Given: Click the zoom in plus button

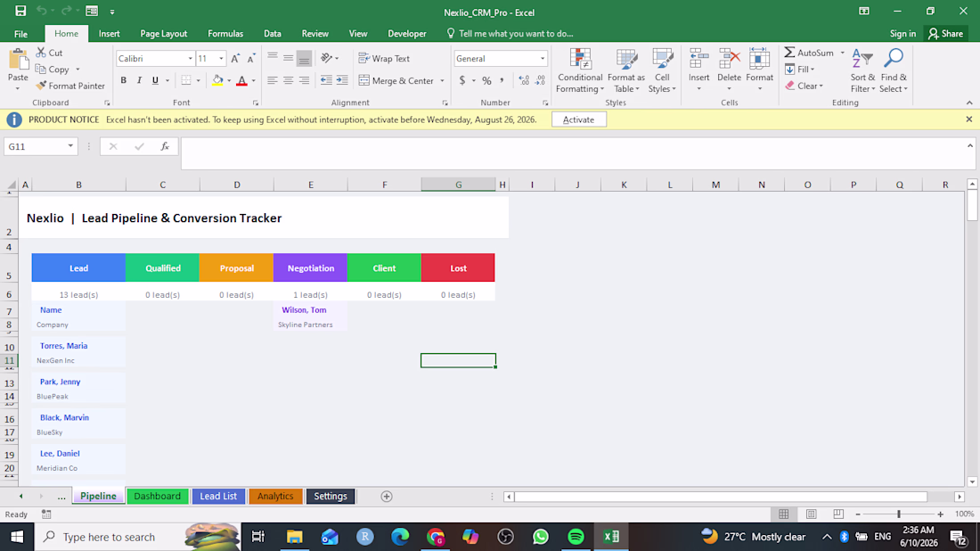Looking at the screenshot, I should click(x=940, y=514).
